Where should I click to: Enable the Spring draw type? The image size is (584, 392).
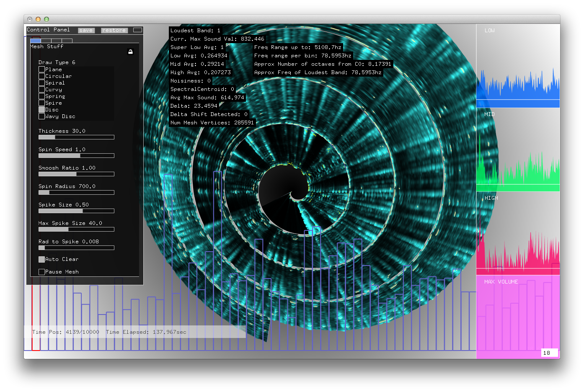[x=41, y=96]
